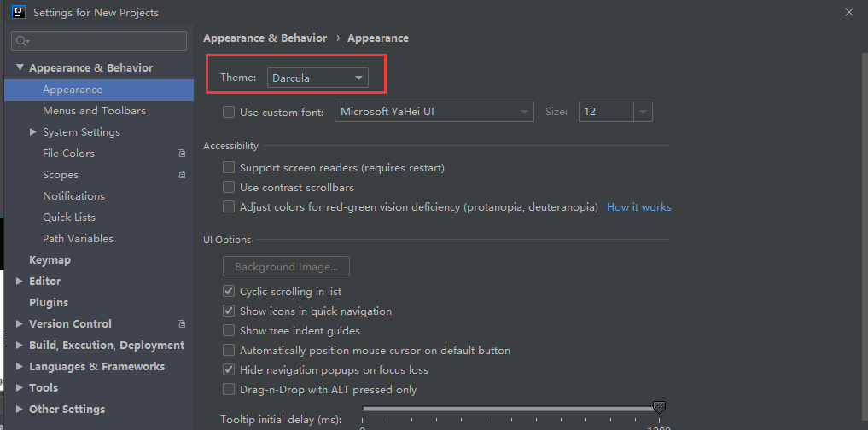This screenshot has width=868, height=430.
Task: Click the font size field showing 12
Action: (606, 112)
